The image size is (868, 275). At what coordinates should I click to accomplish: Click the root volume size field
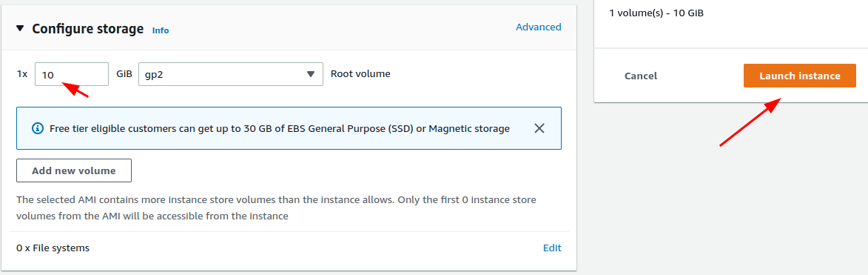point(72,73)
